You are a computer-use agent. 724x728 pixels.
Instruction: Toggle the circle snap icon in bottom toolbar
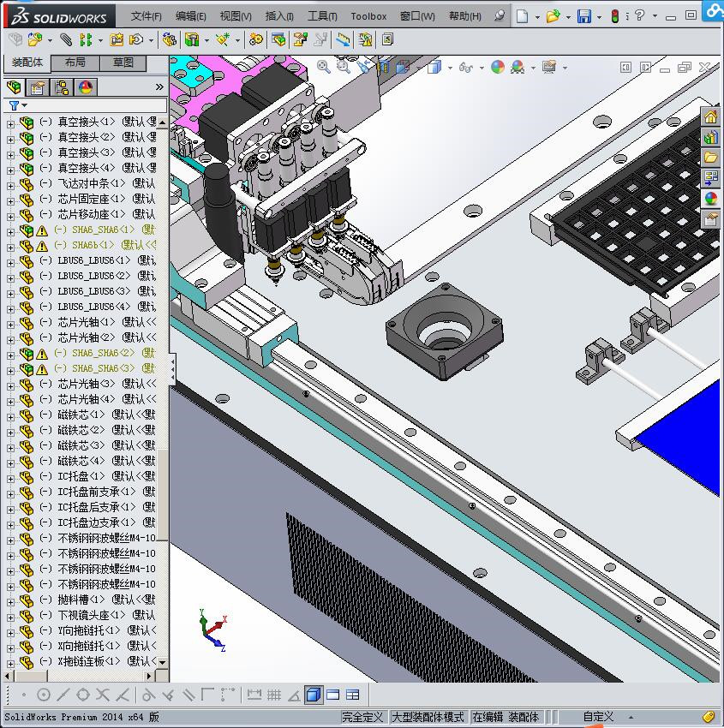point(44,695)
